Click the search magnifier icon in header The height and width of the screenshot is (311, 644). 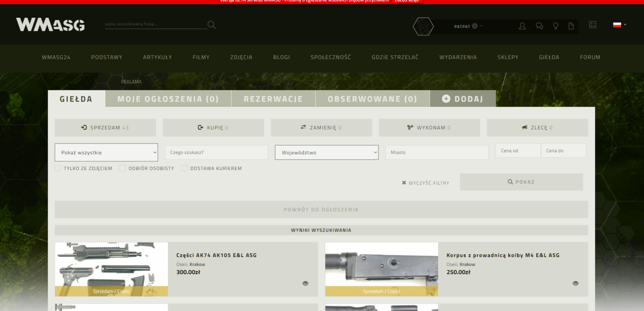point(211,25)
